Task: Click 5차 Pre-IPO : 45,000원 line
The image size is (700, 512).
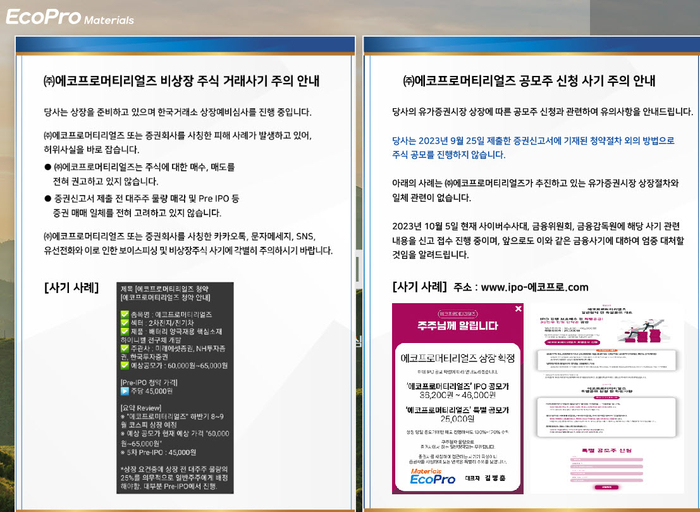Action: tap(158, 452)
